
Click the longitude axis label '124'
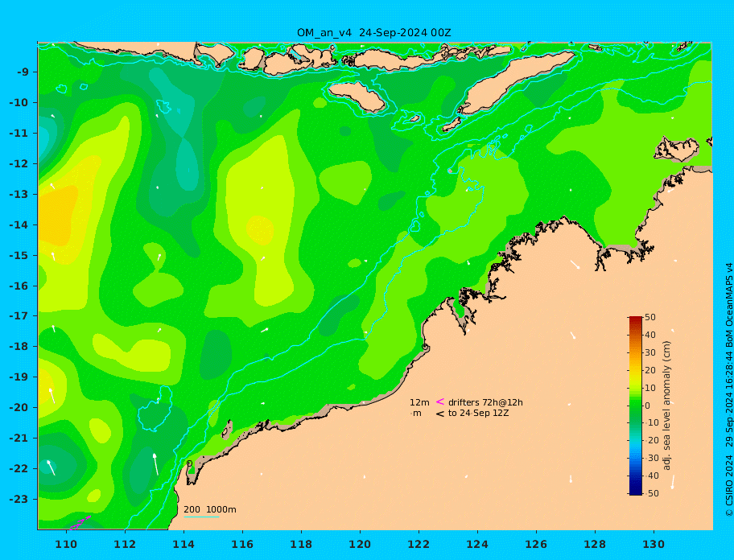tap(477, 544)
